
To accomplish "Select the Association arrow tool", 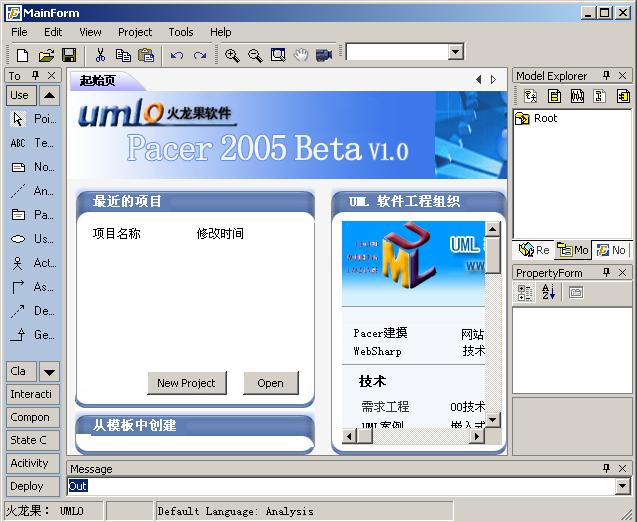I will click(x=33, y=287).
